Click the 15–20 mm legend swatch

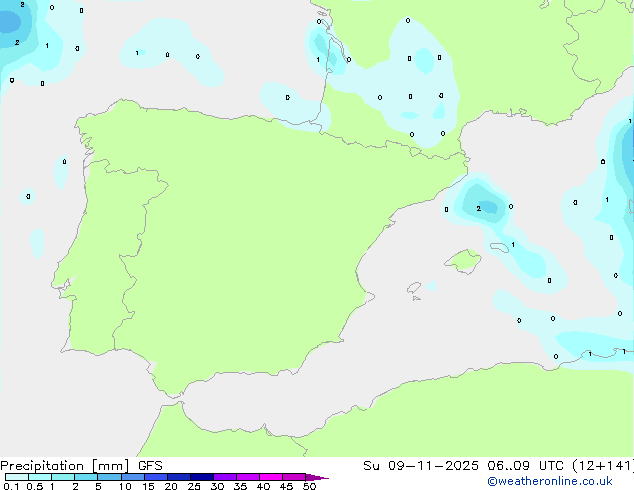coord(156,477)
